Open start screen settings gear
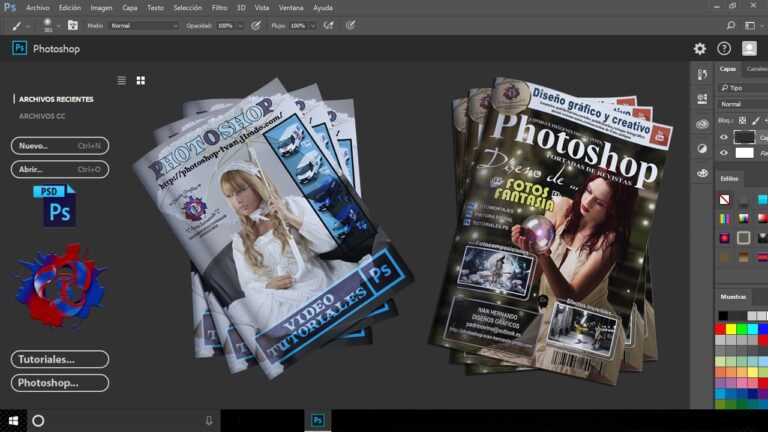Image resolution: width=768 pixels, height=432 pixels. click(700, 48)
